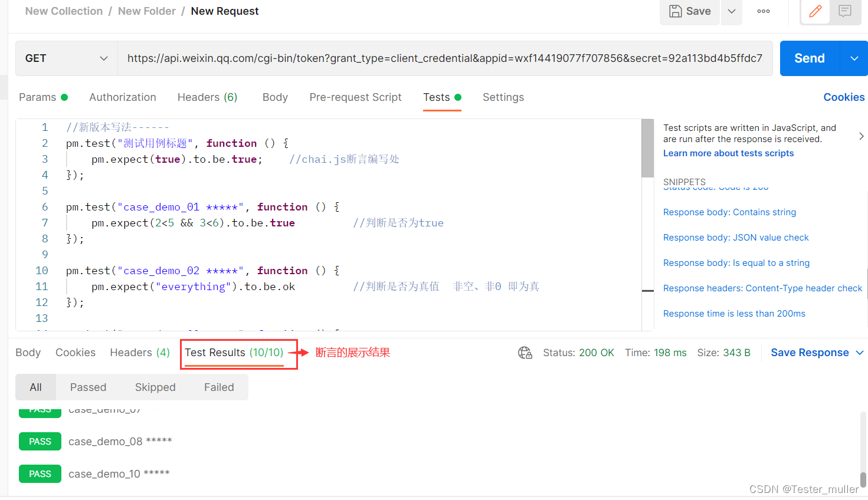868x500 pixels.
Task: Open the Headers (6) request tab
Action: click(x=207, y=97)
